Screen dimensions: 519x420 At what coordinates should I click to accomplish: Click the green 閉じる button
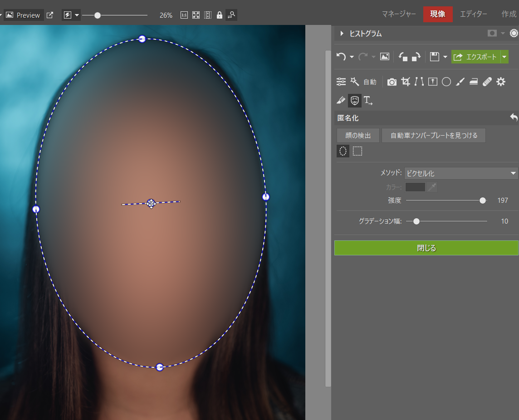pyautogui.click(x=426, y=248)
